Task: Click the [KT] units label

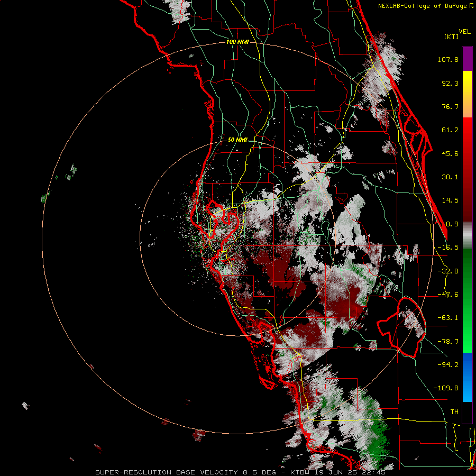Action: (451, 36)
